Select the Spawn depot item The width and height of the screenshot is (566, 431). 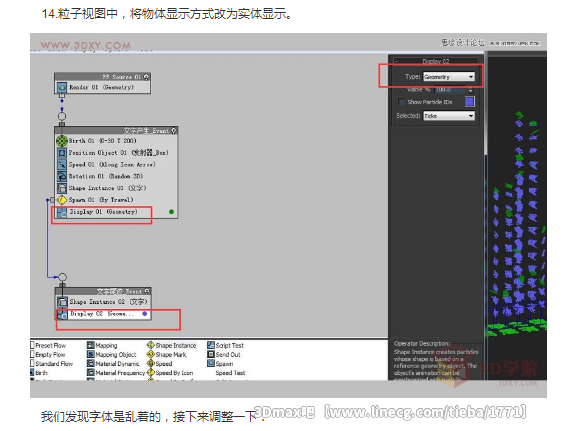[x=221, y=363]
